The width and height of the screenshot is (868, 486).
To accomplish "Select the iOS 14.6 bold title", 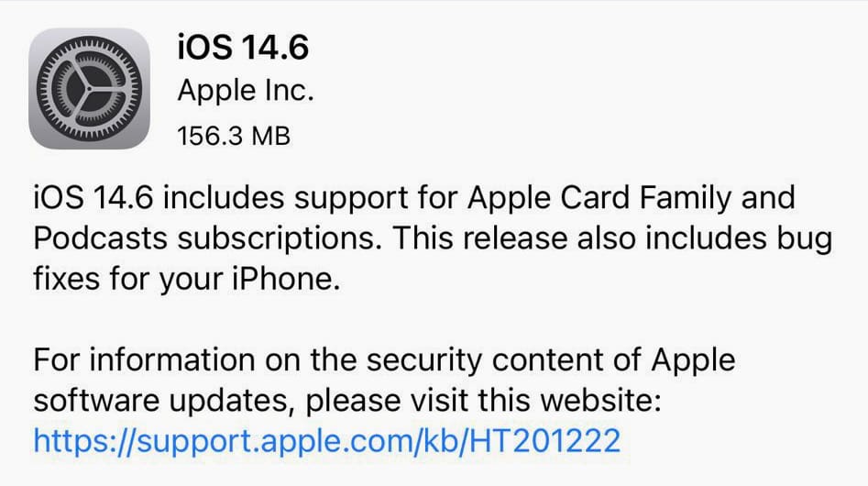I will click(243, 47).
